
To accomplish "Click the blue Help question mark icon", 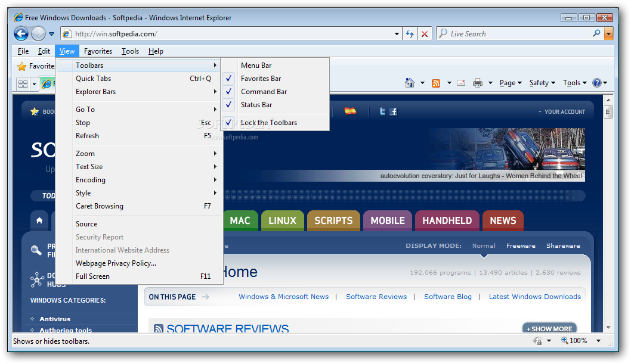I will (x=597, y=83).
